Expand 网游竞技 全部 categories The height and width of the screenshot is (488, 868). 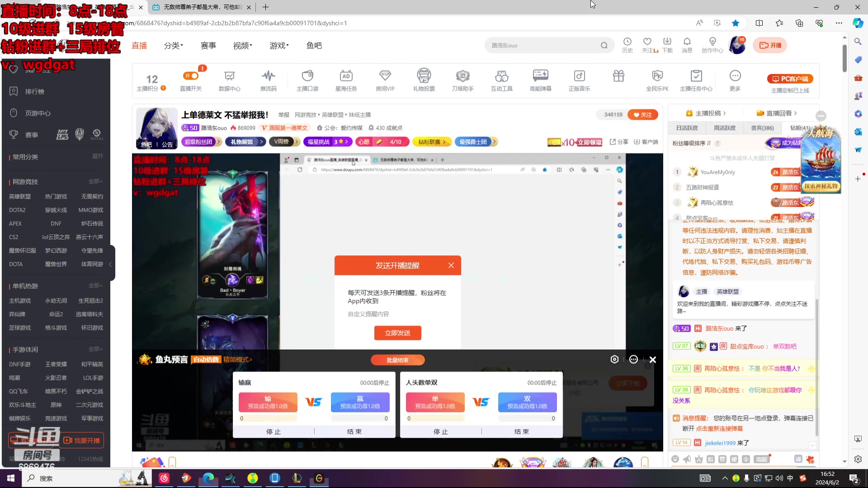pos(95,181)
